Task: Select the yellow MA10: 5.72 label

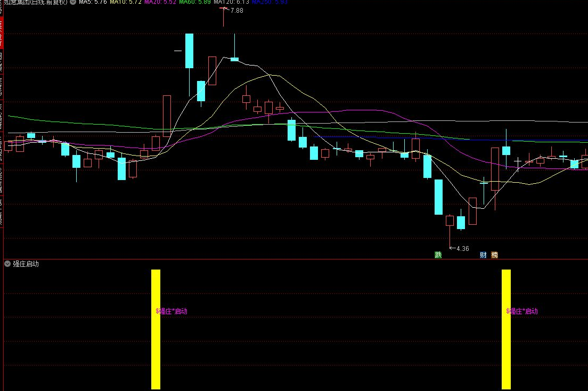Action: pyautogui.click(x=126, y=2)
